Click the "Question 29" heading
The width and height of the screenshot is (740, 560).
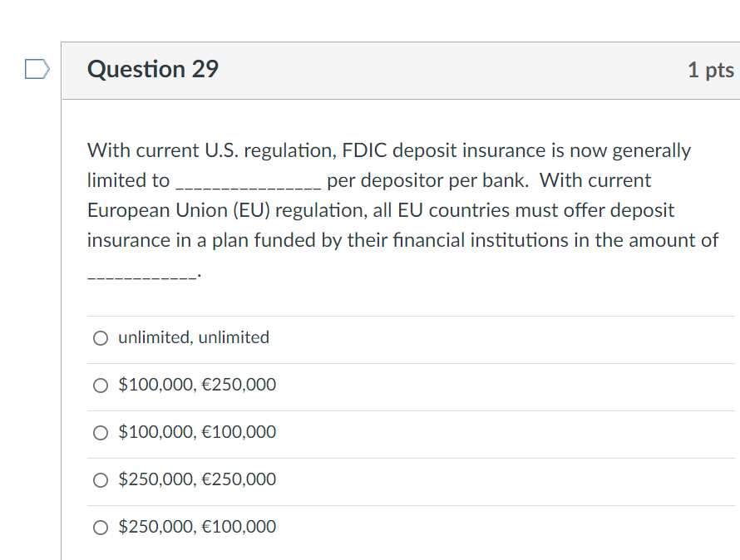[153, 69]
